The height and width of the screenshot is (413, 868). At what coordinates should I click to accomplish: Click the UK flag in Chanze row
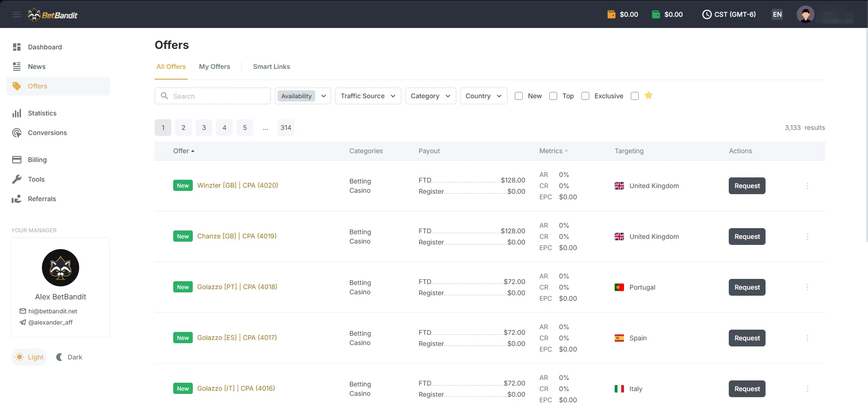tap(619, 237)
